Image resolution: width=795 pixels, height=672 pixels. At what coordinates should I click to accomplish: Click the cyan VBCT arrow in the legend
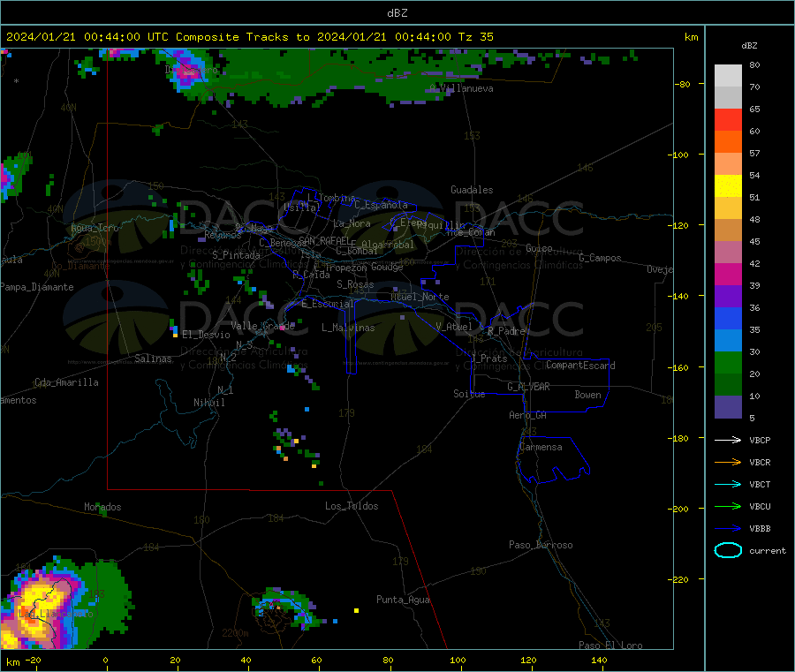[x=728, y=484]
